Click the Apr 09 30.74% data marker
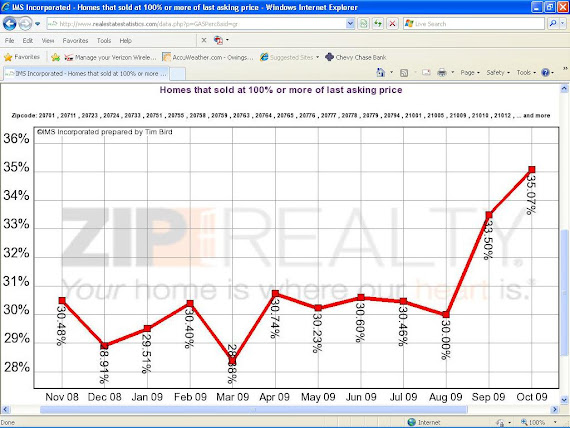The width and height of the screenshot is (570, 428). pyautogui.click(x=276, y=293)
